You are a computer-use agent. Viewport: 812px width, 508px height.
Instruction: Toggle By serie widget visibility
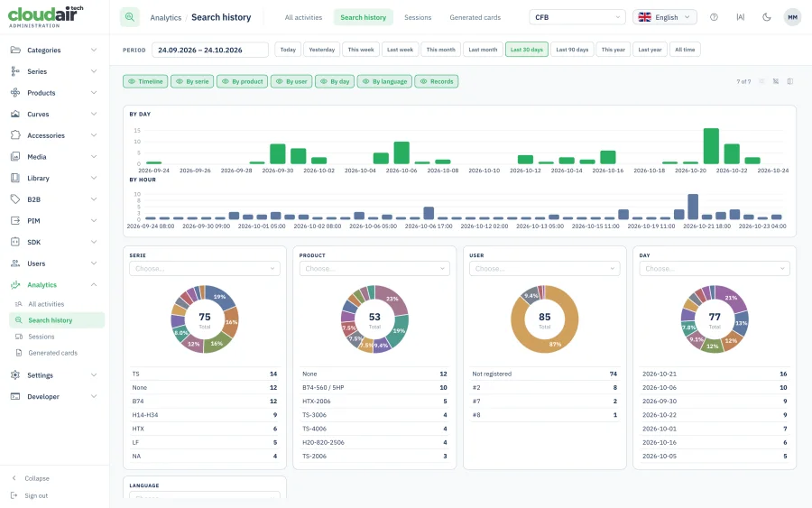point(192,81)
